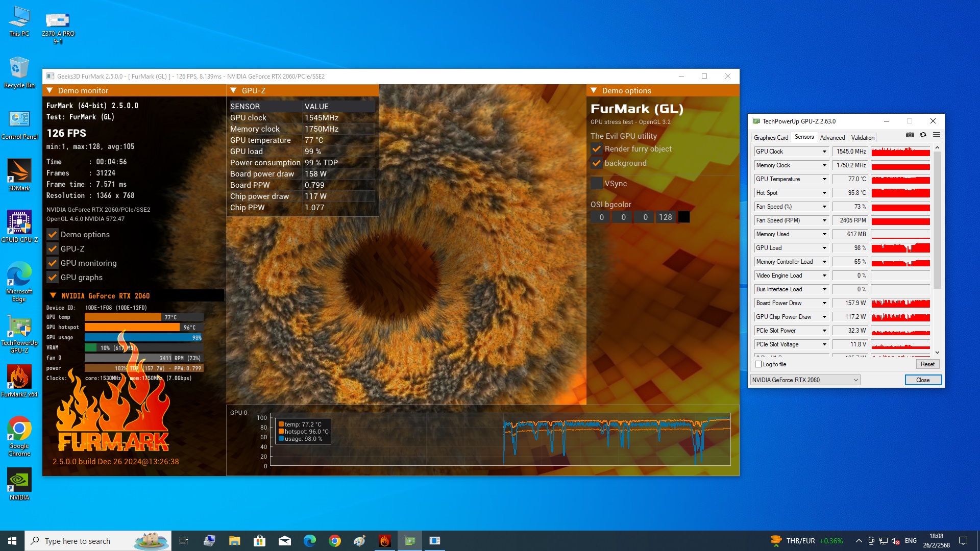Click the GPU-Z screenshot camera icon
This screenshot has height=551, width=980.
point(910,135)
